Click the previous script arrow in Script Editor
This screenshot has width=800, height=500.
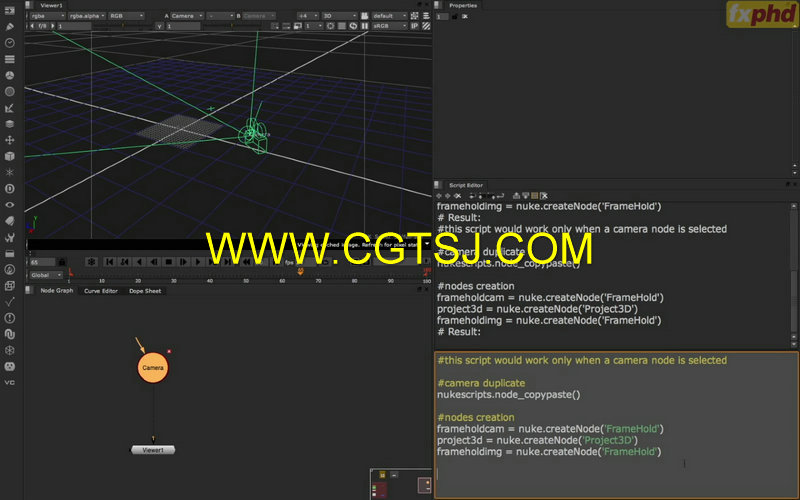coord(439,196)
